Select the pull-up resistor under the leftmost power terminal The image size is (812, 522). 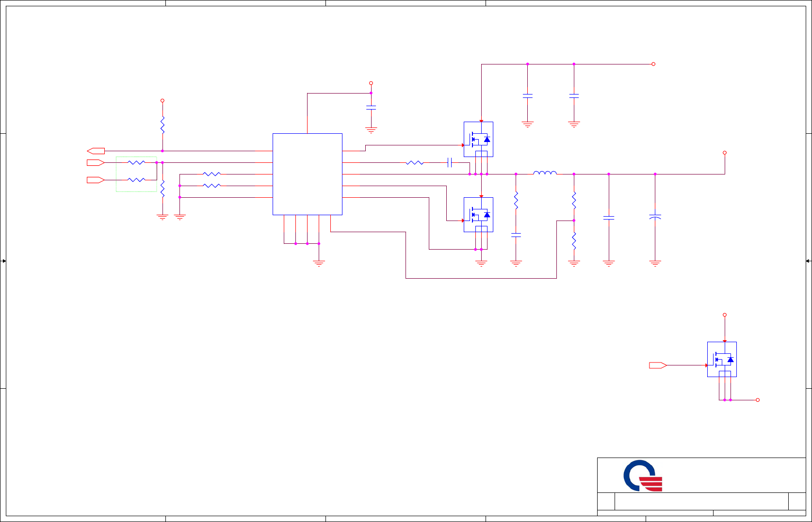click(x=162, y=125)
